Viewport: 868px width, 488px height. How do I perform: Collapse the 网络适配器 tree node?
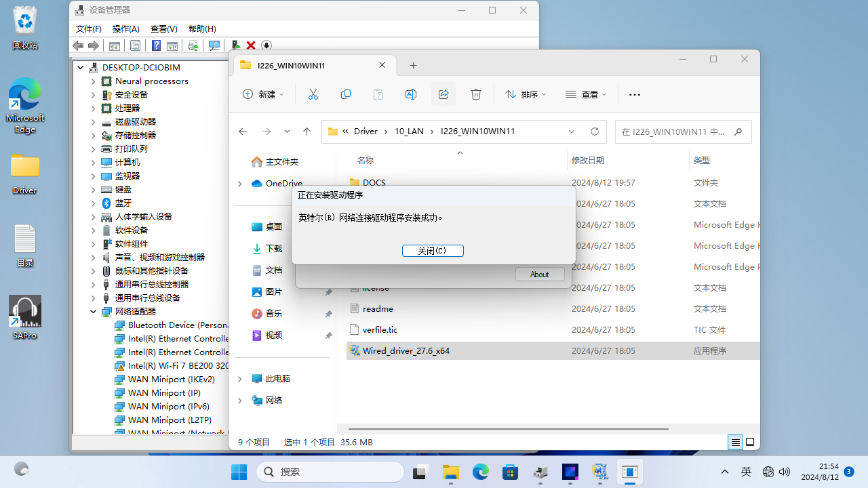[x=94, y=312]
